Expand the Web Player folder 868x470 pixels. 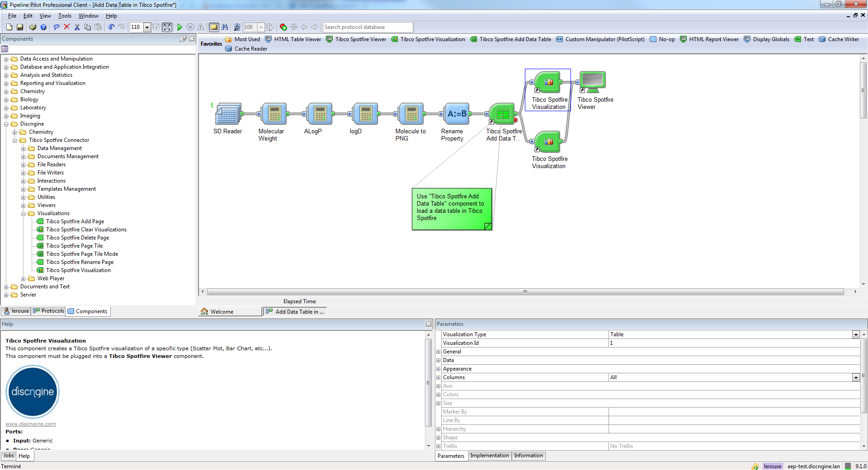pyautogui.click(x=24, y=279)
